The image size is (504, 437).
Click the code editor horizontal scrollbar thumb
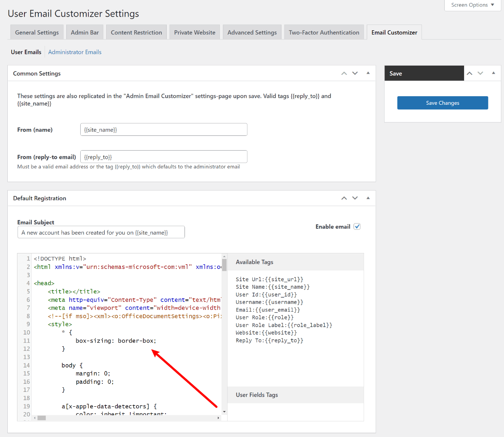41,418
